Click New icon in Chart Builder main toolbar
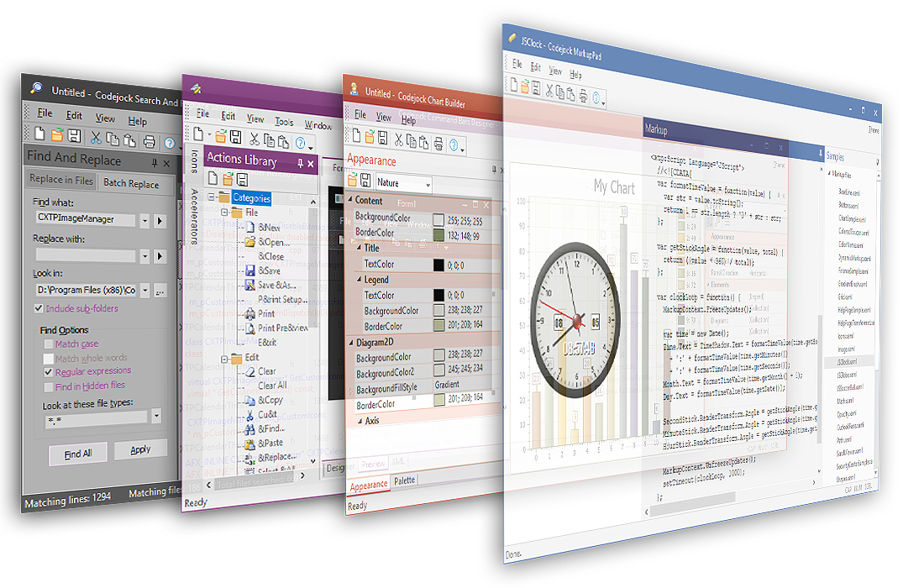903x588 pixels. tap(356, 136)
